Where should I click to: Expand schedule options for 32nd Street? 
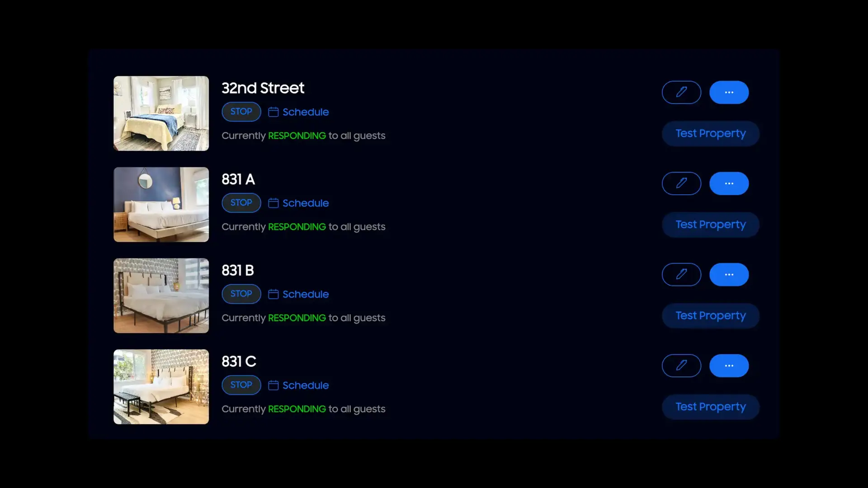[298, 112]
